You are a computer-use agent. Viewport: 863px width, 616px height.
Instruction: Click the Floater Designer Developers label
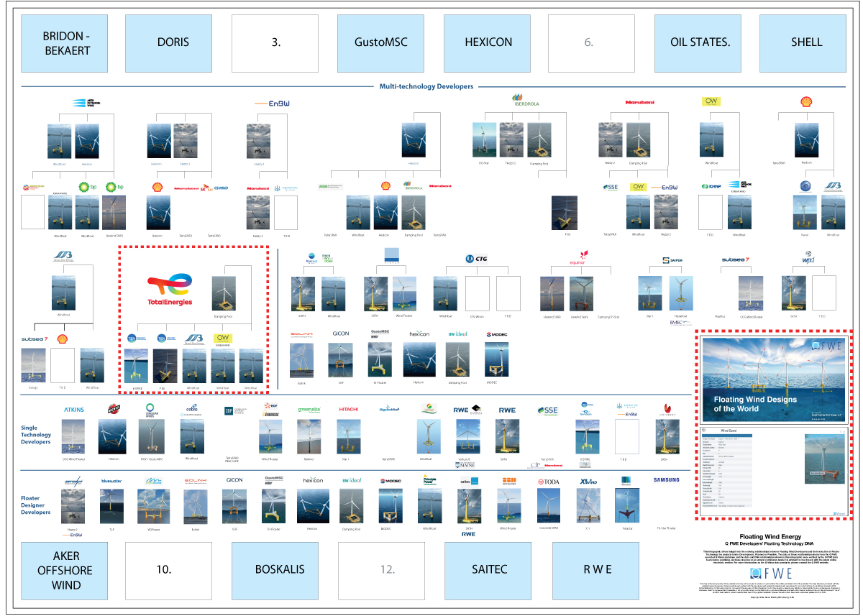click(36, 505)
